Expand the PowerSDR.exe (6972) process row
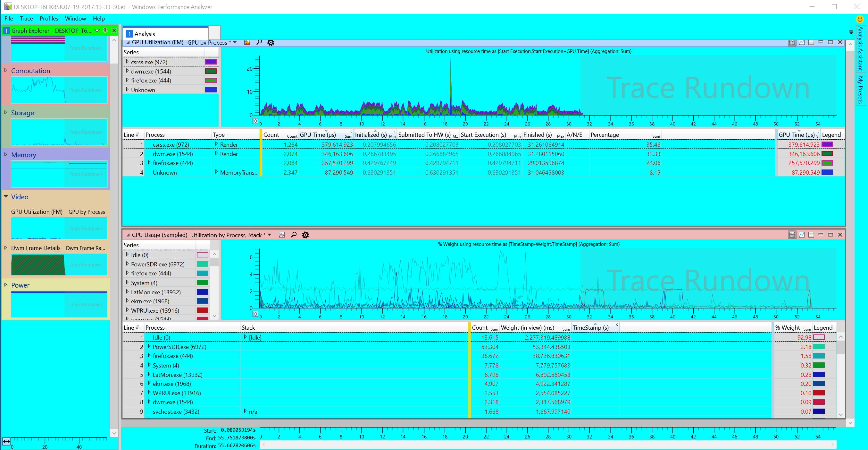Screen dimensions: 868x450 (x=149, y=346)
